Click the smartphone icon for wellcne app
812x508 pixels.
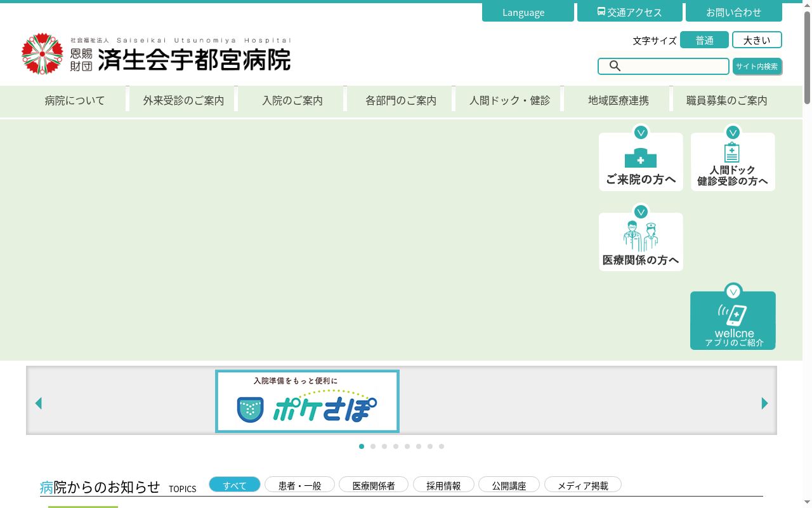pyautogui.click(x=732, y=314)
